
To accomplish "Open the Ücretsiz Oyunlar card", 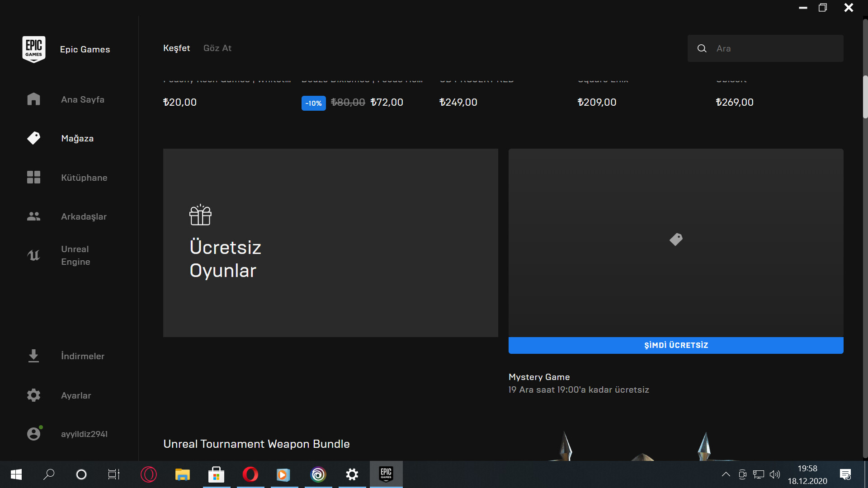I will pos(330,243).
